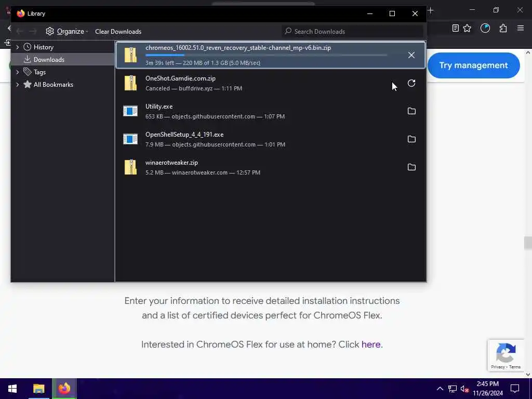
Task: Open Firefox extensions puzzle icon
Action: pos(503,28)
